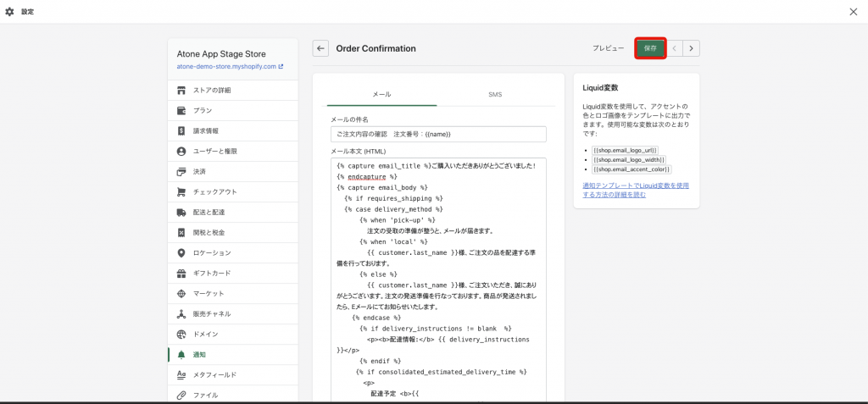Open ギフトカード settings section
Screen dimensions: 868x404
tap(233, 274)
